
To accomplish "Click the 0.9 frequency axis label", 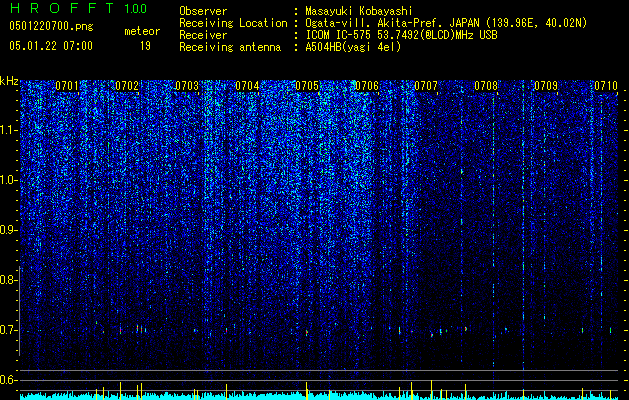I will (x=9, y=230).
